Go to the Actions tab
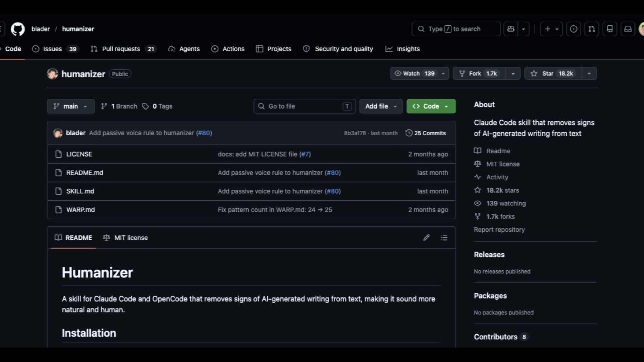The height and width of the screenshot is (362, 644). [x=228, y=49]
